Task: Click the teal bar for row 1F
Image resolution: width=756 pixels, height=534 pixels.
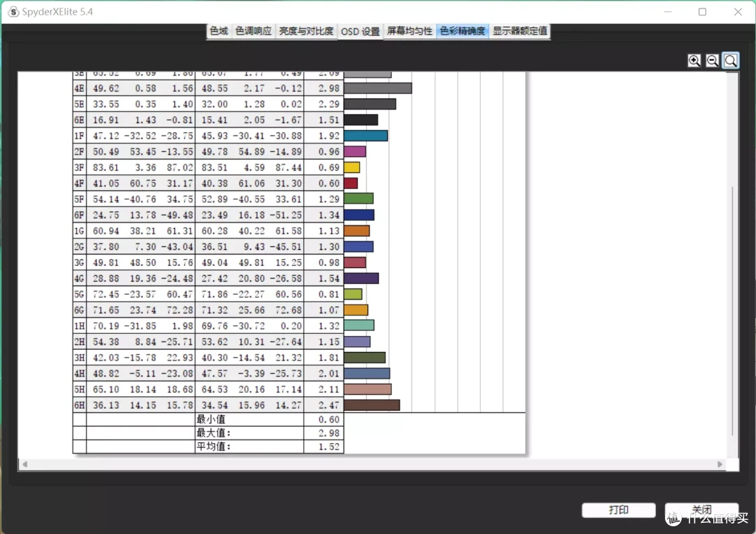Action: (366, 136)
